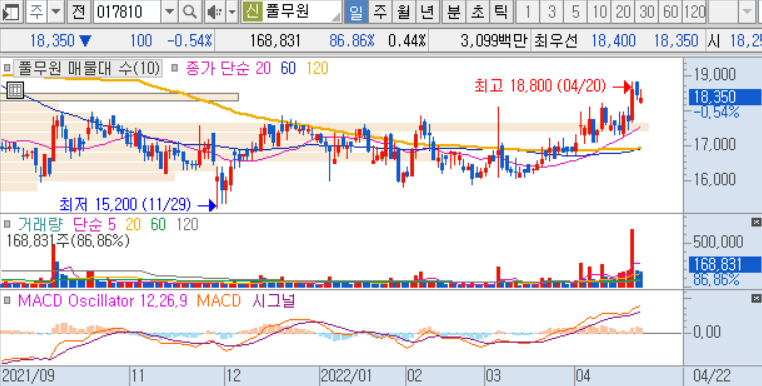Click the change value 100

(x=141, y=41)
